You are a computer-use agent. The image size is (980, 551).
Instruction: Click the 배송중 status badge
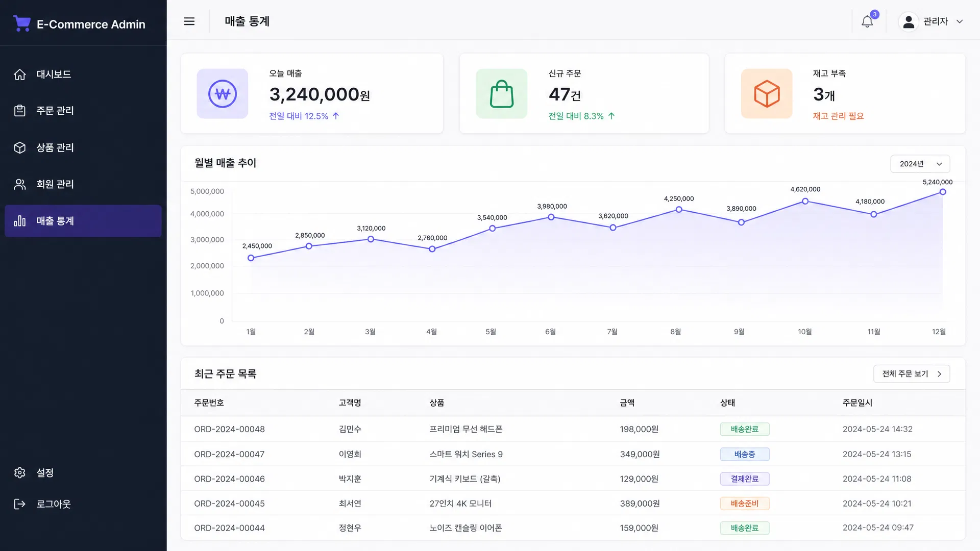pos(745,455)
